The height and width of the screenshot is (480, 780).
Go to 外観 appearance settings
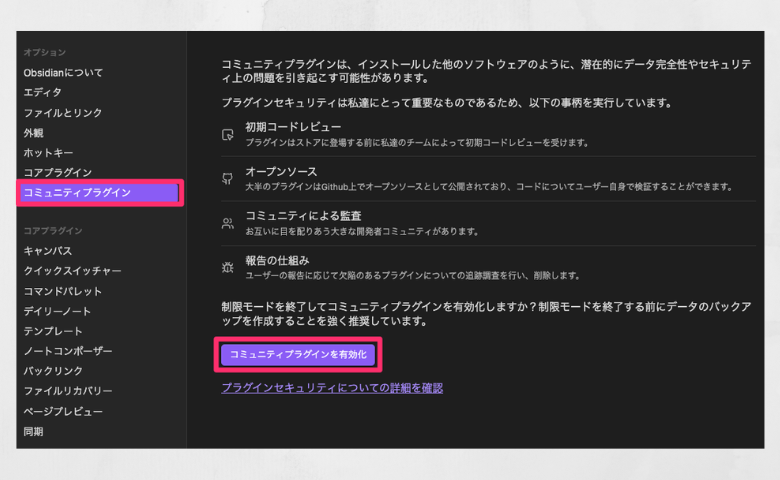33,133
